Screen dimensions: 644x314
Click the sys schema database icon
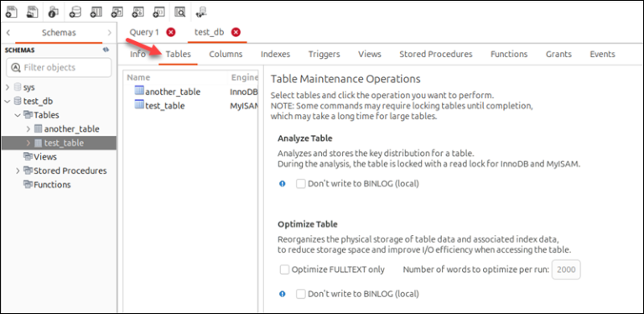point(18,87)
